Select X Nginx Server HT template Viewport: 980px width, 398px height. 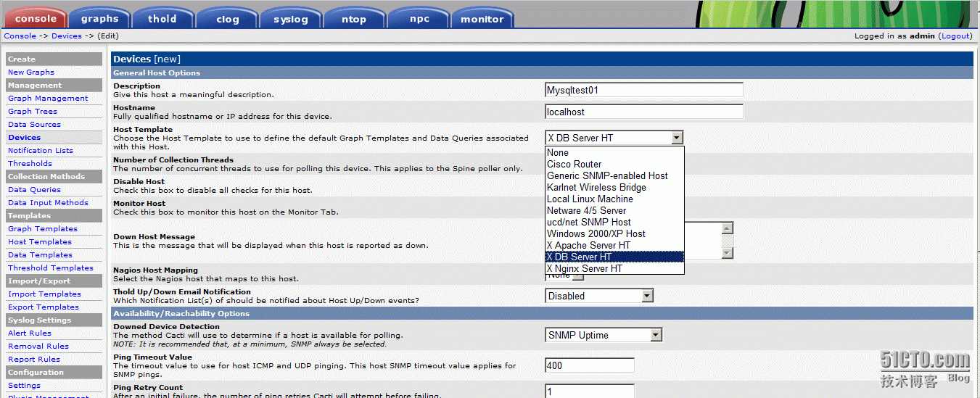(614, 268)
